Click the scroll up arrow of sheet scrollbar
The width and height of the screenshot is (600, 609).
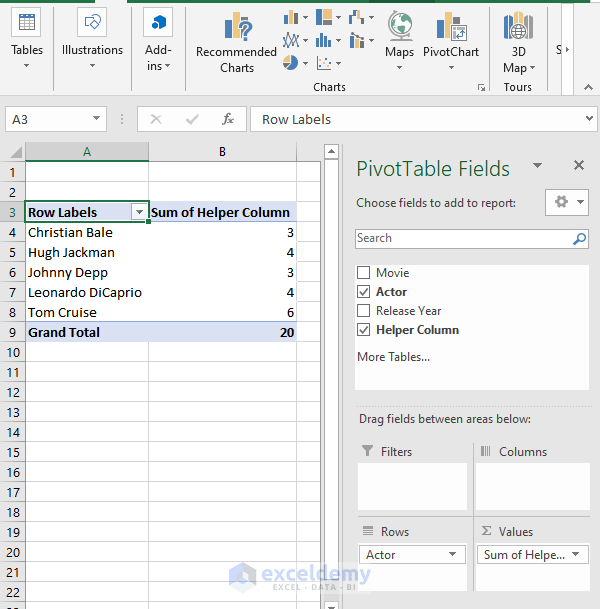click(331, 151)
